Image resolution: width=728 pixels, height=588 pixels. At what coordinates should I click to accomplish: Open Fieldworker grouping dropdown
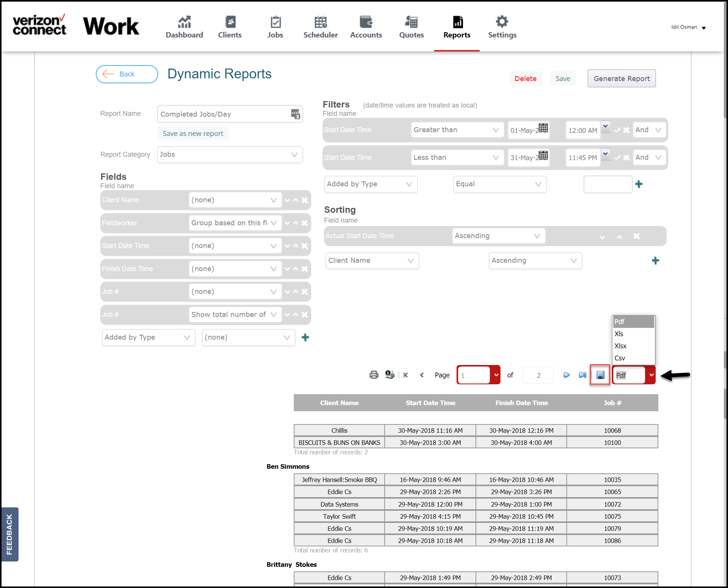[235, 223]
